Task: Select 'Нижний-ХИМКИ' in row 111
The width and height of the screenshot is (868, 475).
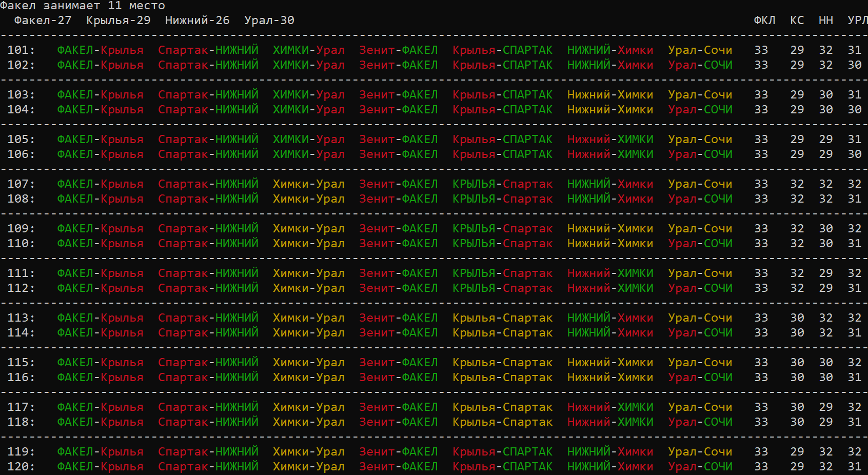Action: pos(610,273)
